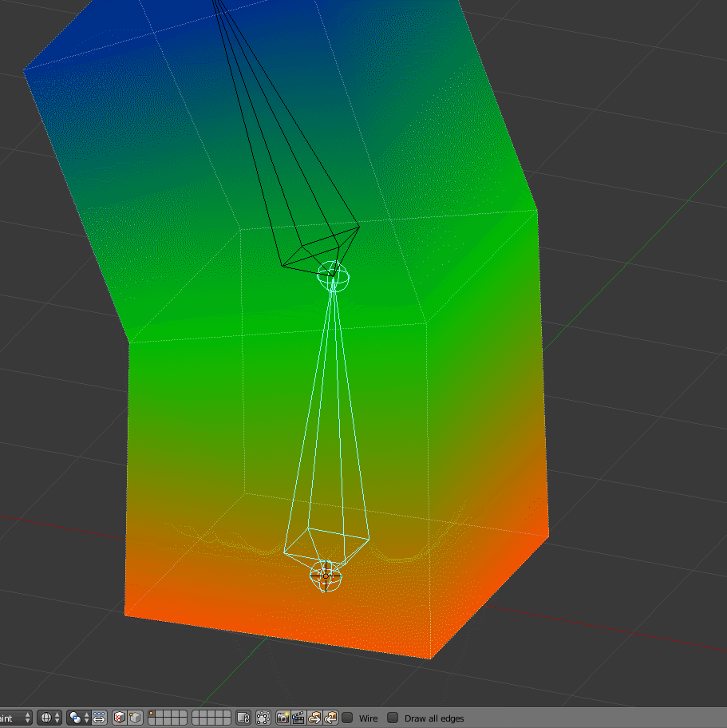Toggle the dotted-square limit selection icon
Image resolution: width=727 pixels, height=728 pixels.
click(263, 718)
